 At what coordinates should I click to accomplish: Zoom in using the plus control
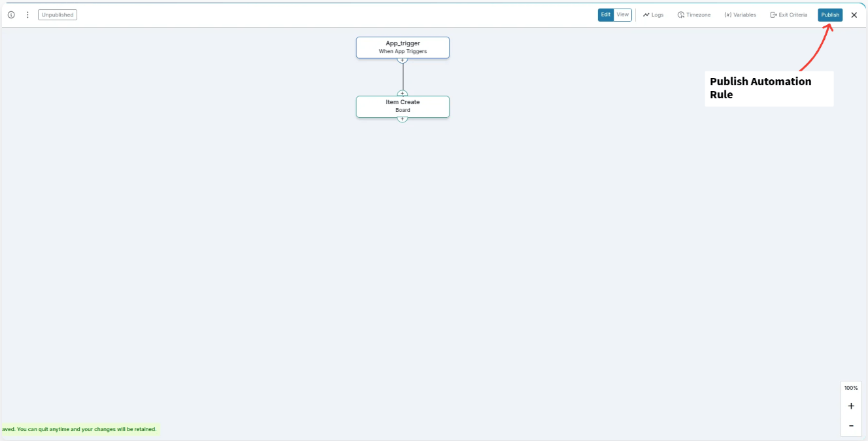[x=850, y=406]
